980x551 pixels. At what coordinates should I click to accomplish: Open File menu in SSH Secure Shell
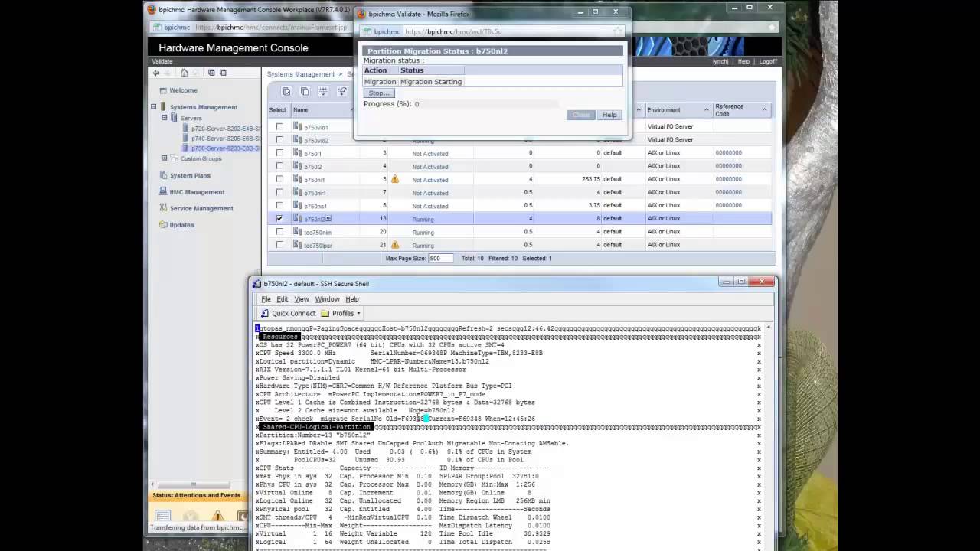(266, 299)
